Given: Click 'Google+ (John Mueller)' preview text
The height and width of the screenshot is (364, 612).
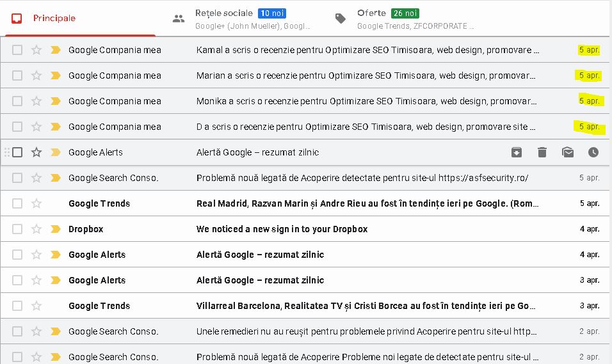Looking at the screenshot, I should coord(252,26).
